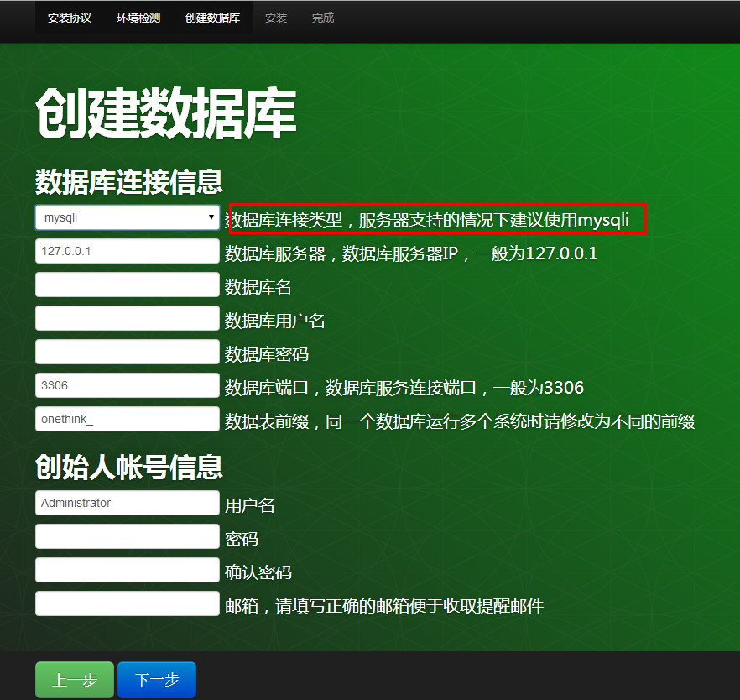Click the 数据库名 input field
This screenshot has width=740, height=700.
[x=127, y=285]
